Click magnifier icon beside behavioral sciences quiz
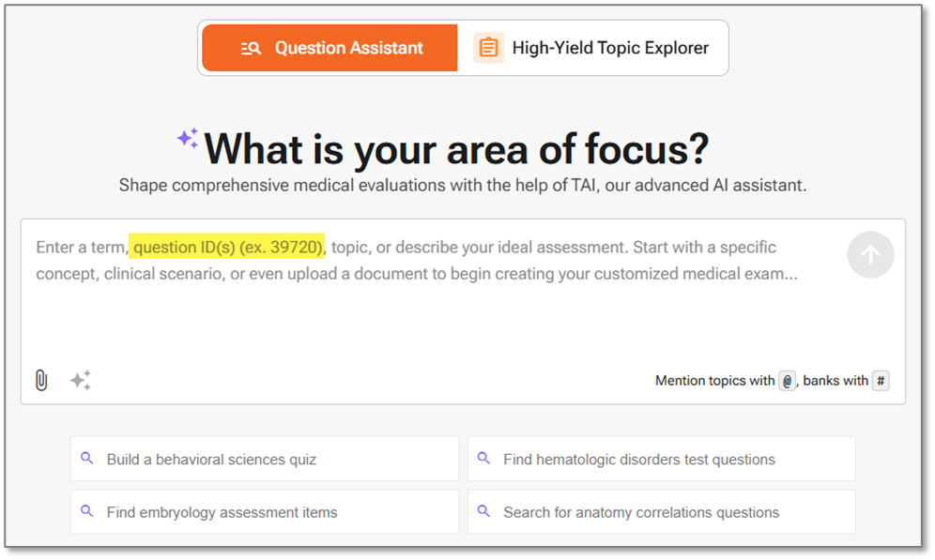The height and width of the screenshot is (560, 935). [x=87, y=458]
